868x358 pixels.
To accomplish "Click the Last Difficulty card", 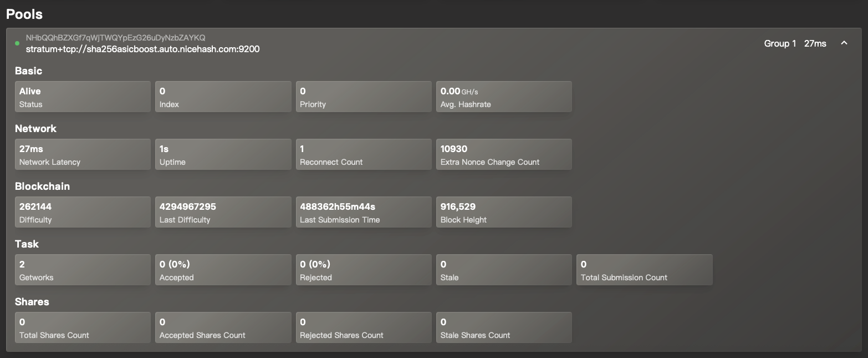I will point(223,212).
